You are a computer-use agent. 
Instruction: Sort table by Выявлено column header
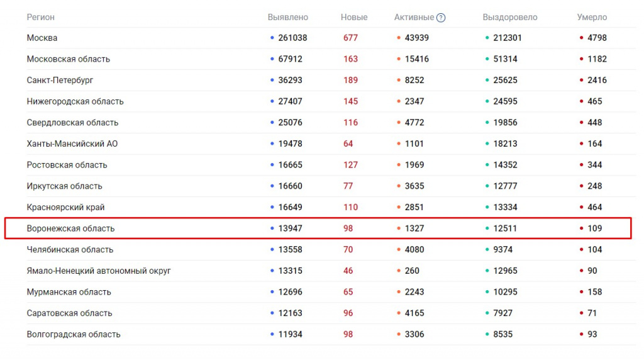(287, 18)
